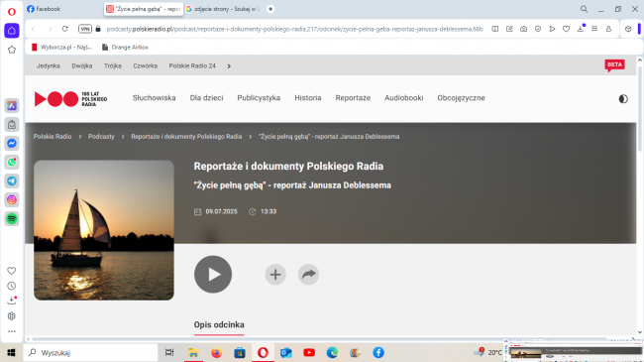Open File Explorer from taskbar
Screen dimensions: 644x362
193,352
